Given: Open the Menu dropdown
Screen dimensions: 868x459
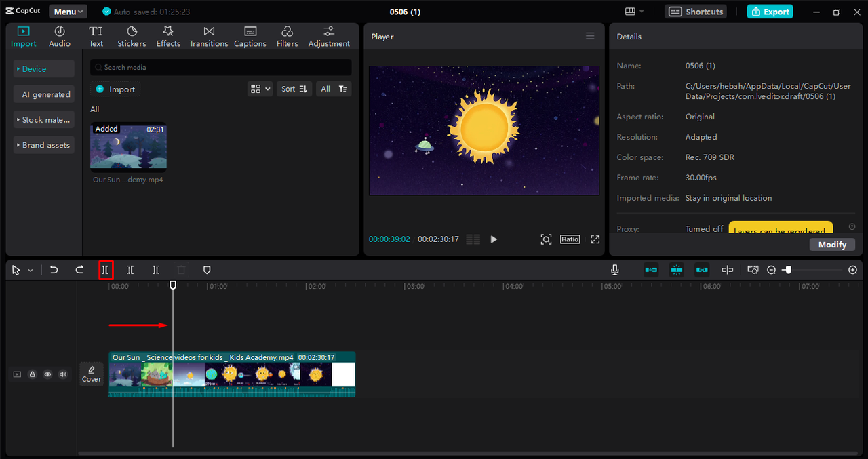Looking at the screenshot, I should [68, 12].
